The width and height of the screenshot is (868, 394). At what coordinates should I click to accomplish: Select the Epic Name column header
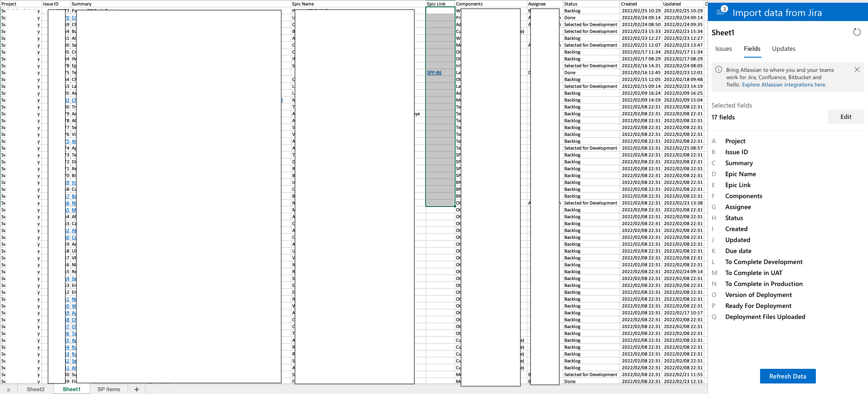tap(359, 4)
